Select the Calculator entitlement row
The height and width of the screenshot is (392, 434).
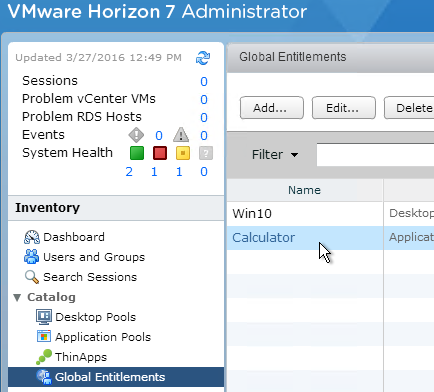[x=331, y=238]
